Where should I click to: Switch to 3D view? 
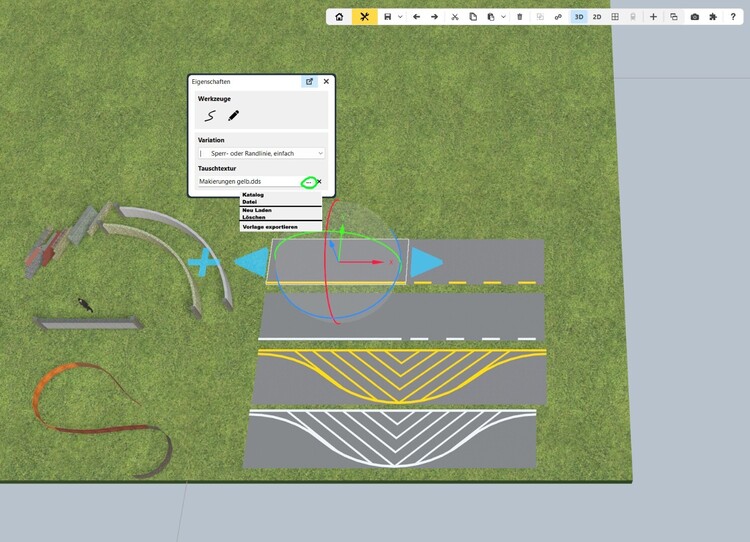(579, 17)
